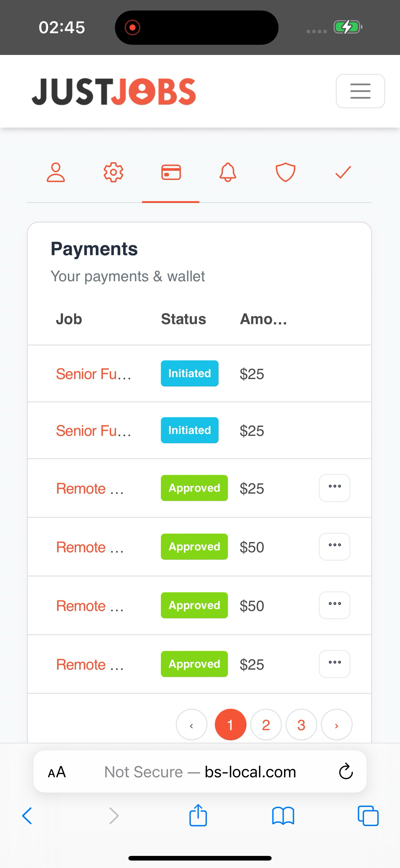Go to payments page 2
The width and height of the screenshot is (400, 868).
click(266, 725)
